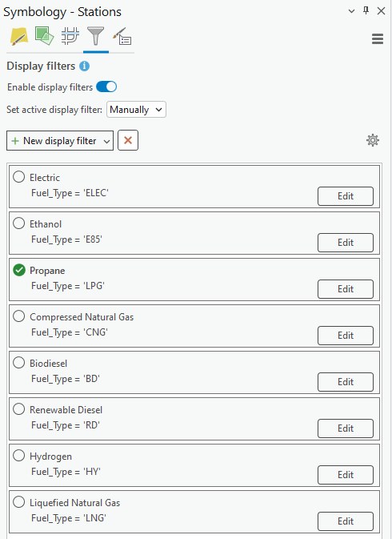
Task: Open display filter settings gear
Action: click(373, 140)
